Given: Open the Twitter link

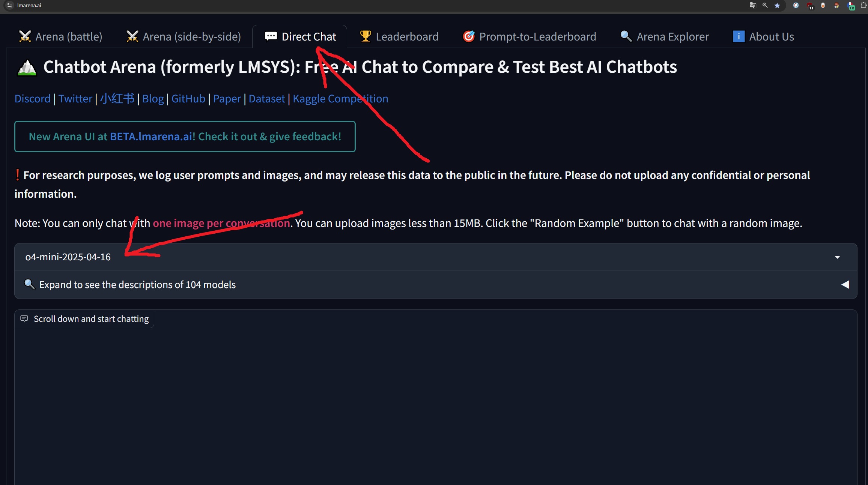Looking at the screenshot, I should click(75, 99).
